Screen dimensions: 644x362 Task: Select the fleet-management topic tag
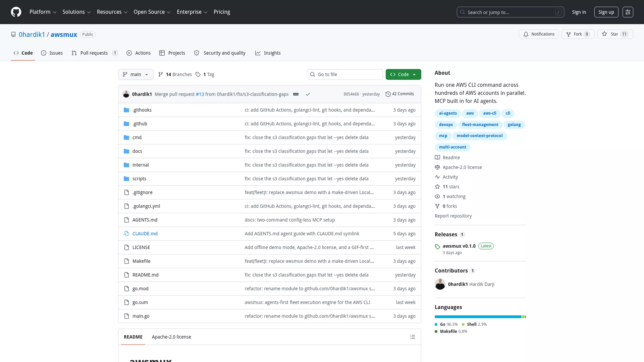[x=480, y=125]
